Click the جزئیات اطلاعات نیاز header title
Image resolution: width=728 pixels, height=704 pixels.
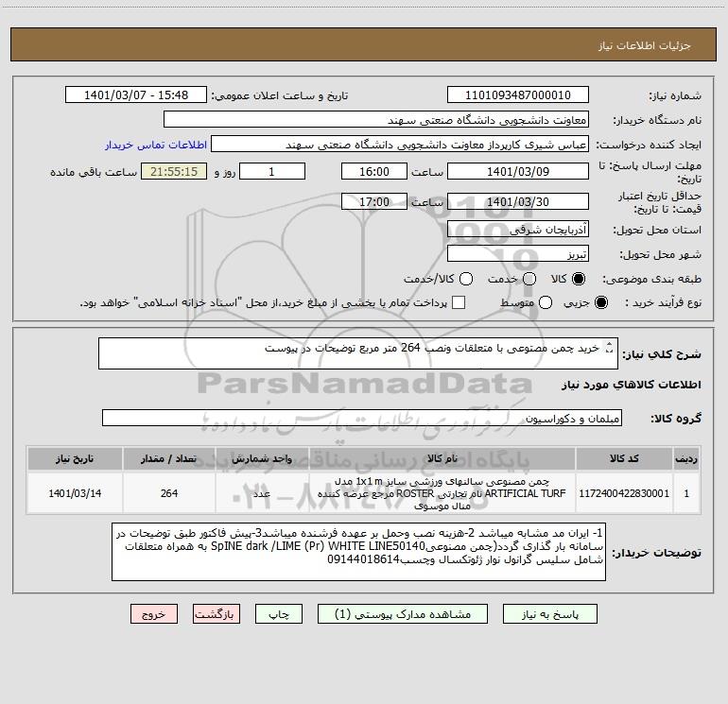click(644, 45)
